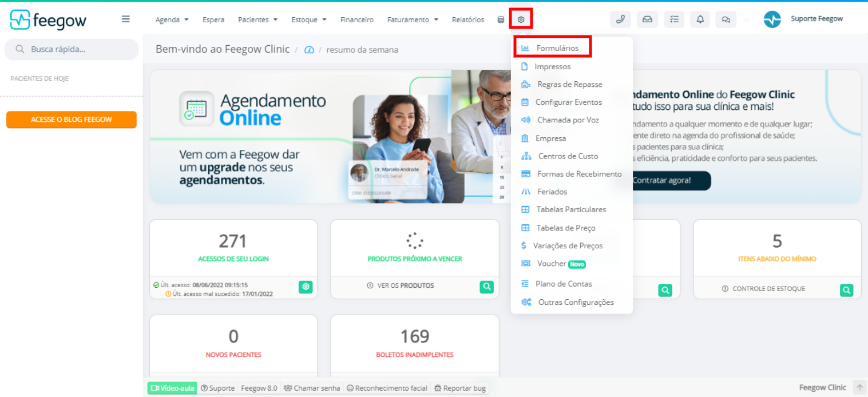Click the Suporte link in the bottom bar
868x397 pixels.
218,388
